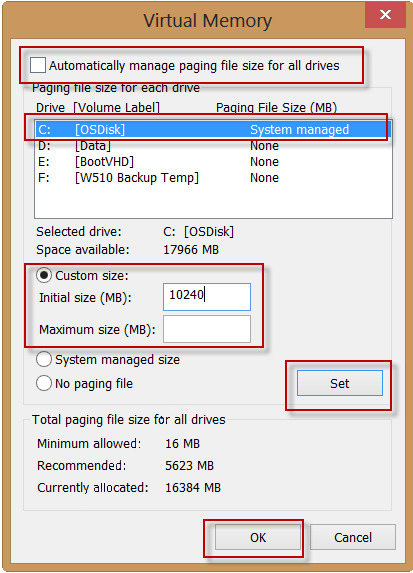
Task: Confirm with the OK button
Action: click(258, 537)
